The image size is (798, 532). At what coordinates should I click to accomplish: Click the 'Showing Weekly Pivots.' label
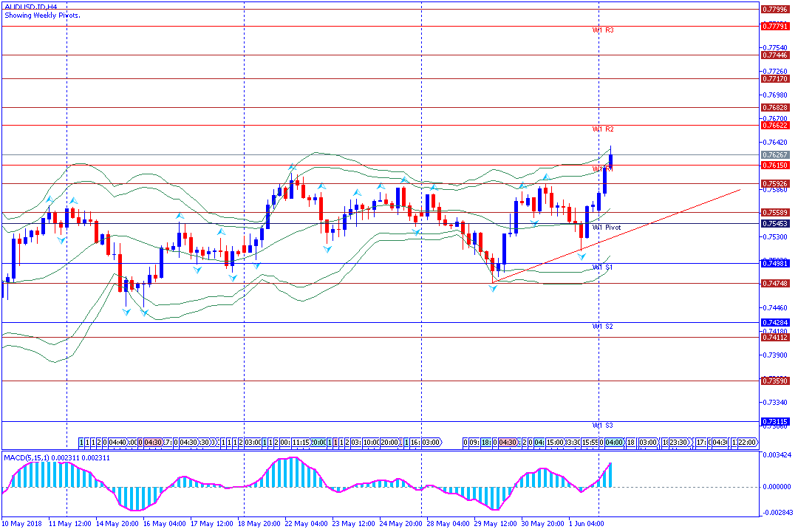42,16
